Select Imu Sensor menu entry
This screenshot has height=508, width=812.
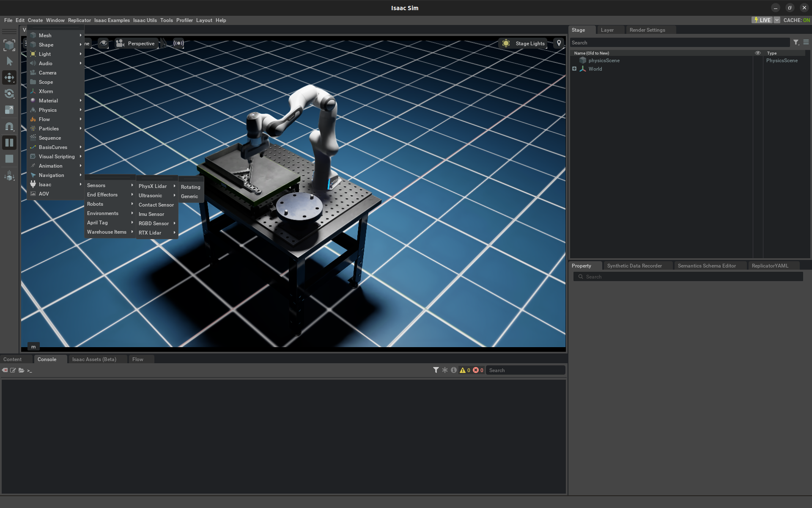[157, 214]
